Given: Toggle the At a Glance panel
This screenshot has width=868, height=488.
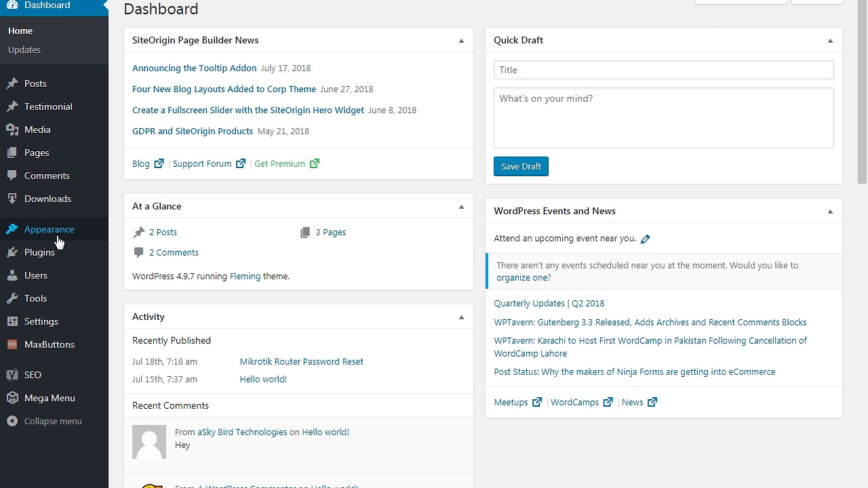Looking at the screenshot, I should tap(461, 207).
